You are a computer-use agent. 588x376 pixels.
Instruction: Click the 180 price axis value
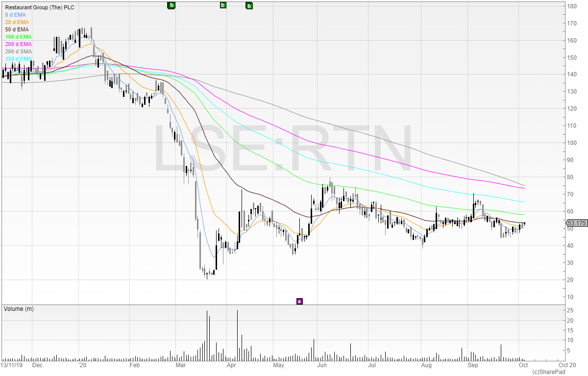click(572, 6)
